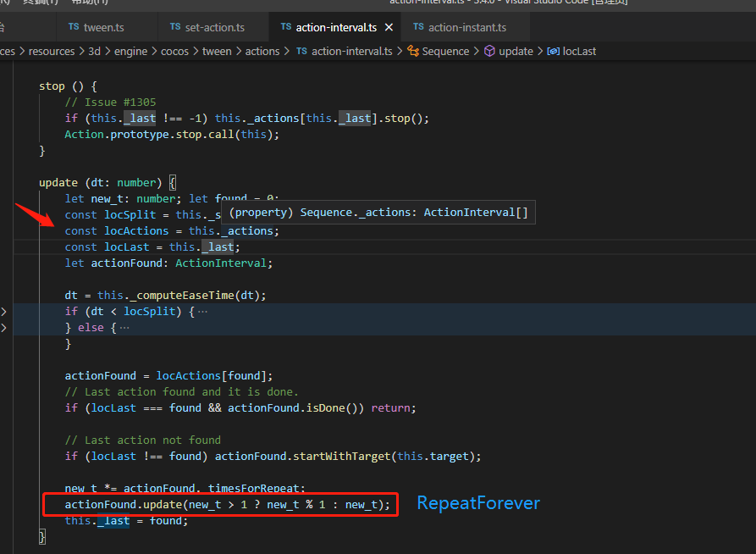Screen dimensions: 756x554
Task: Open the cocos breadcrumb folder
Action: (174, 51)
